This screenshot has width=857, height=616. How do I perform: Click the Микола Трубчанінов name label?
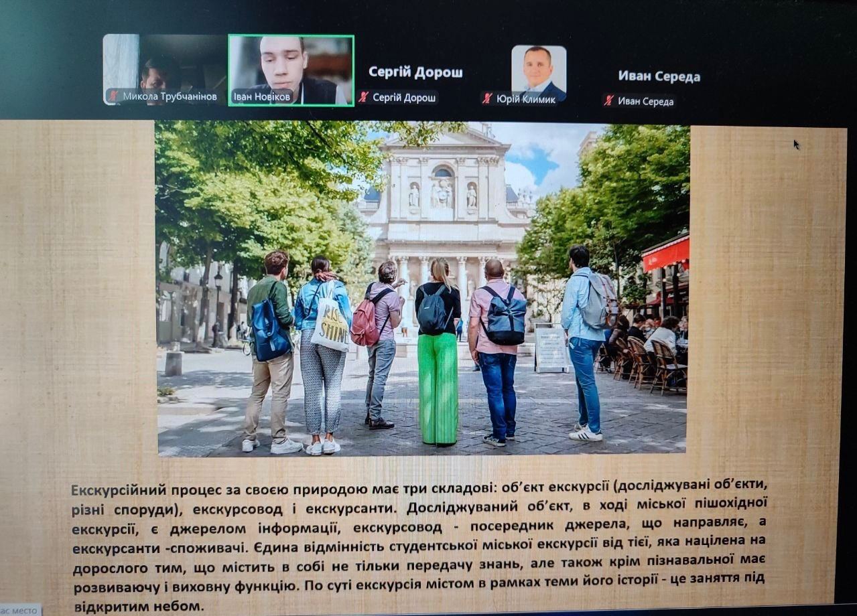(x=170, y=96)
